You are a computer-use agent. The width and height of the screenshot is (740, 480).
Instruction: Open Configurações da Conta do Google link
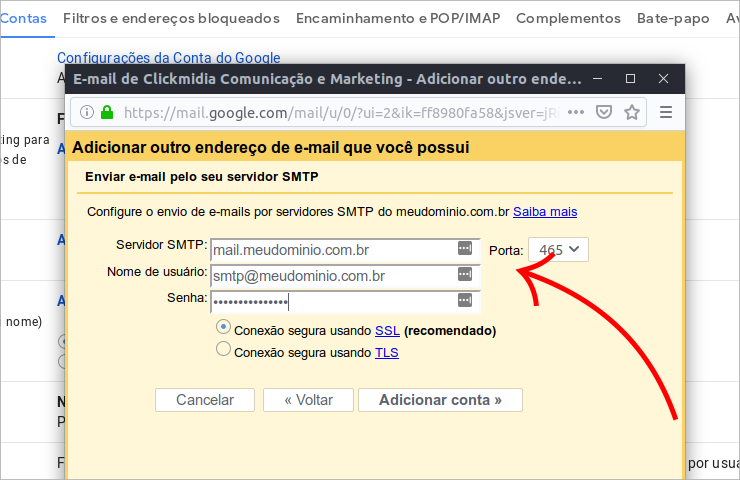[168, 58]
